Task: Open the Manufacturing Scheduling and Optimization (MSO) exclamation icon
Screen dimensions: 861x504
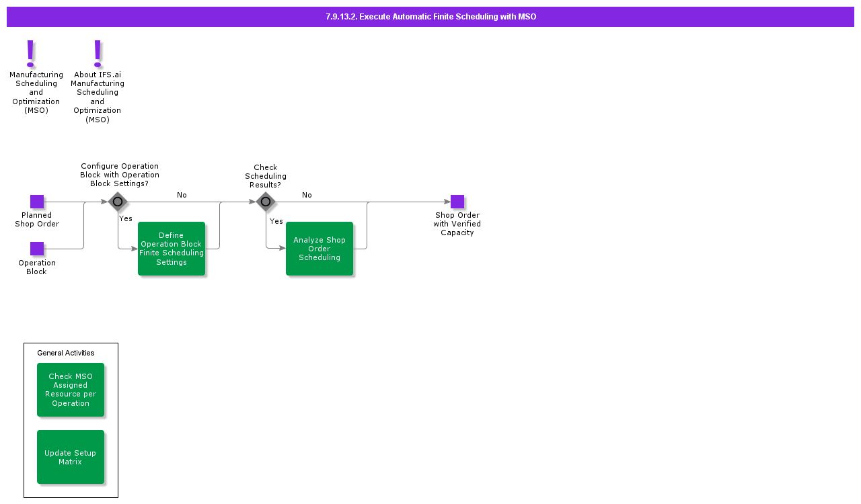Action: (x=30, y=53)
